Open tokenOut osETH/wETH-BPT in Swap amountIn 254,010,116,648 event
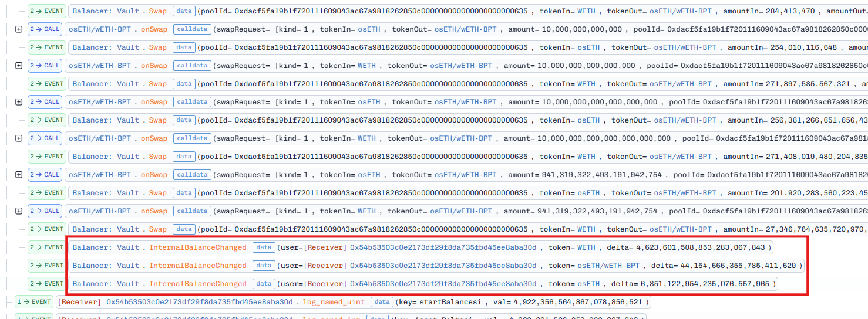 685,47
